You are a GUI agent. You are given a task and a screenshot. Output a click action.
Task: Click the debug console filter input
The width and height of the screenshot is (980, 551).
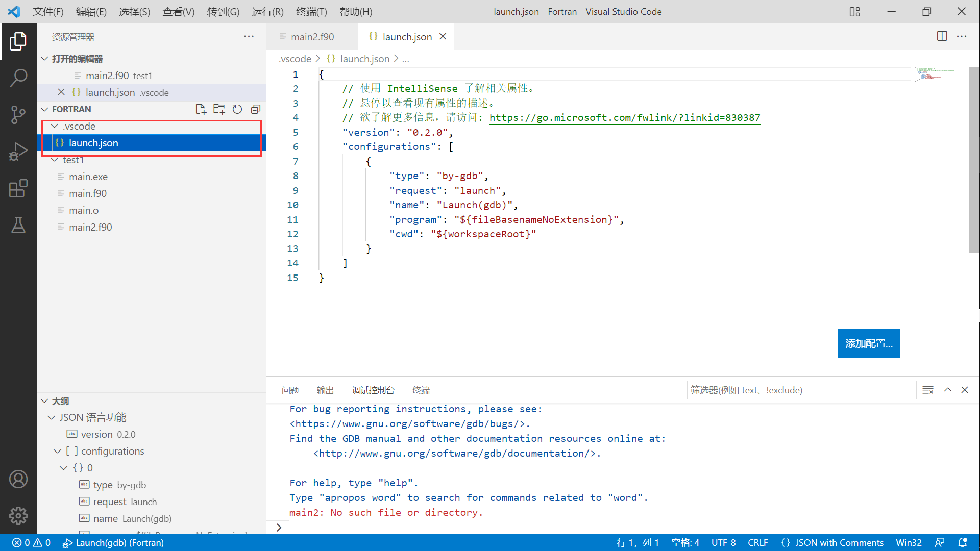800,390
